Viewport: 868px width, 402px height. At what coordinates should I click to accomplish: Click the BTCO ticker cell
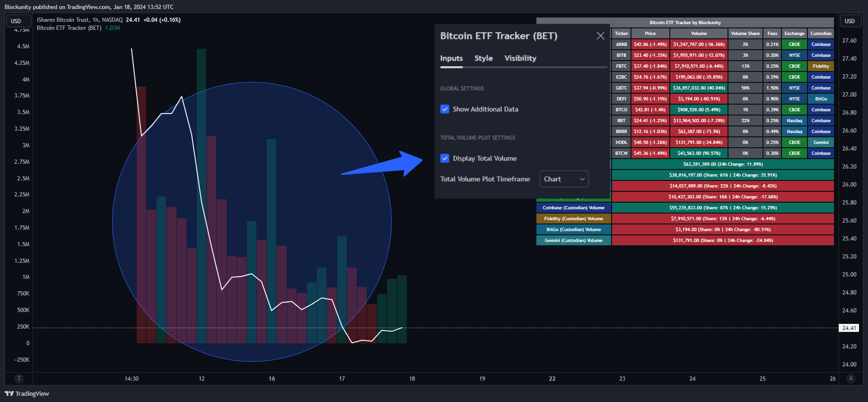click(x=622, y=110)
